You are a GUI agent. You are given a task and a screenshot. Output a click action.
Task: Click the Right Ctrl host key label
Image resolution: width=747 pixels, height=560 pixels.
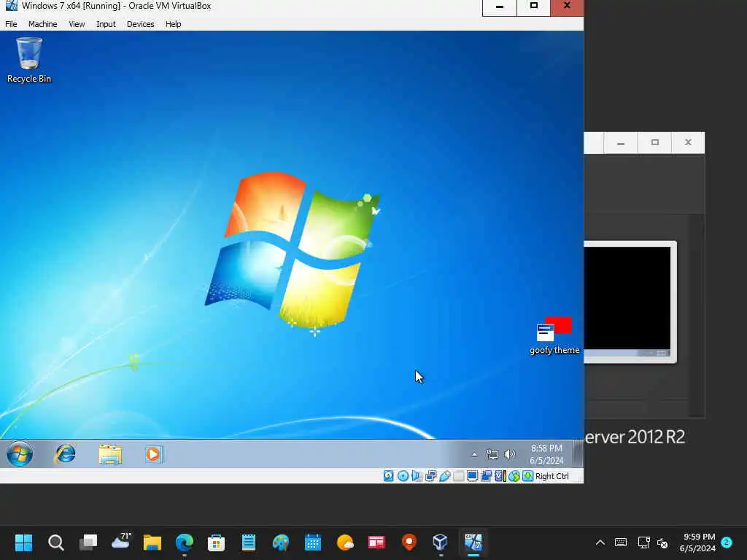pos(552,475)
